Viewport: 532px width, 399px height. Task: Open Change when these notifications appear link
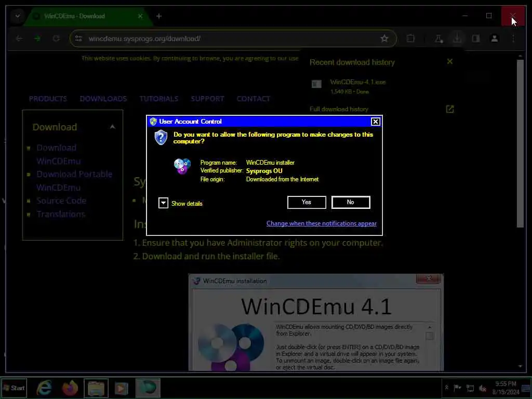(321, 223)
